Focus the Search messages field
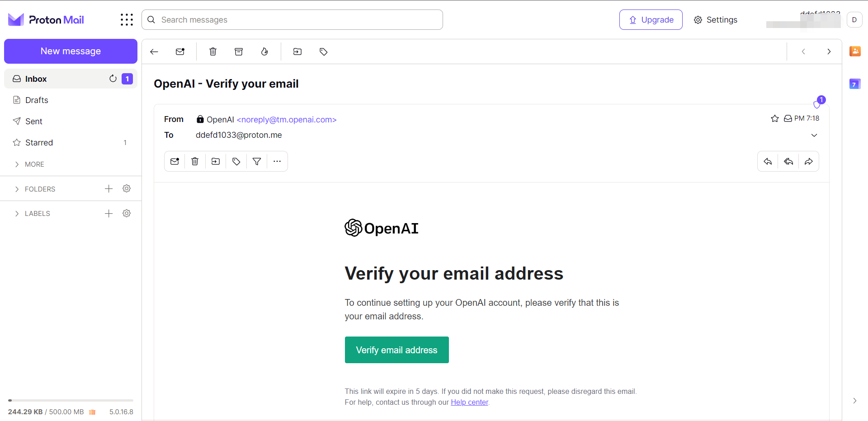868x421 pixels. (x=292, y=20)
